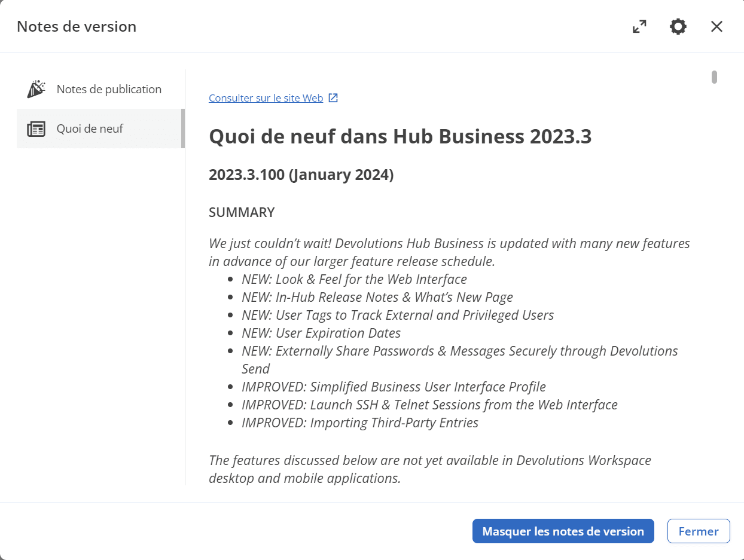Viewport: 744px width, 560px height.
Task: Click the vertical scrollbar thumb
Action: coord(714,77)
